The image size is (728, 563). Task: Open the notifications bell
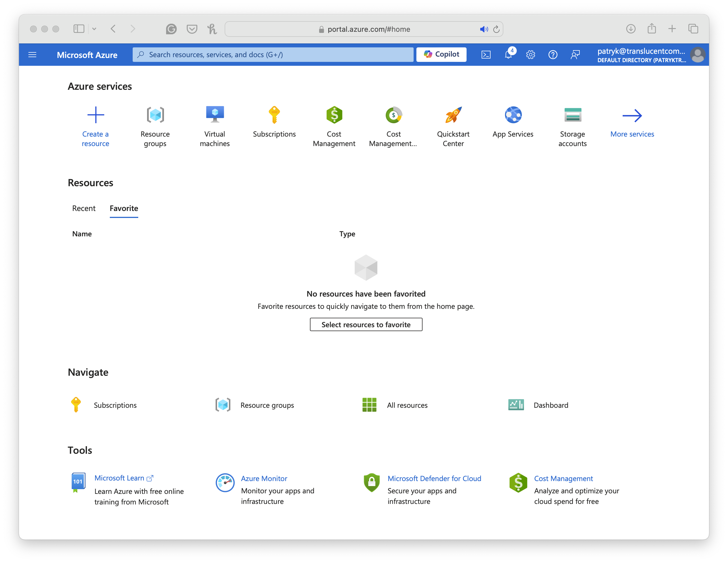click(508, 55)
